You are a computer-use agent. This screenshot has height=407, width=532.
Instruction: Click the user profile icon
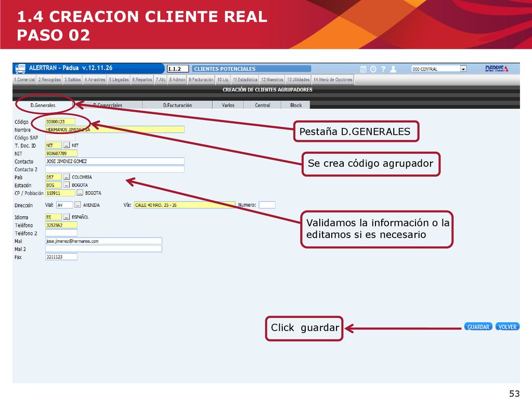pyautogui.click(x=393, y=69)
